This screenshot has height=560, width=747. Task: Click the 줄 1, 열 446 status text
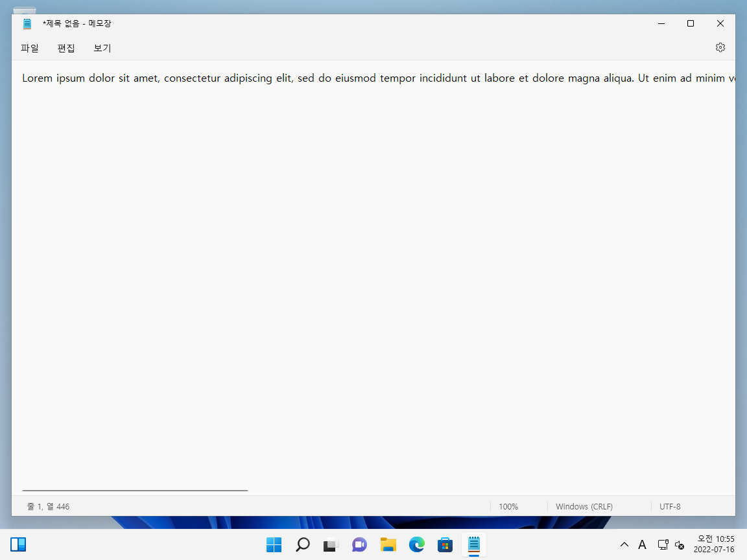tap(48, 507)
